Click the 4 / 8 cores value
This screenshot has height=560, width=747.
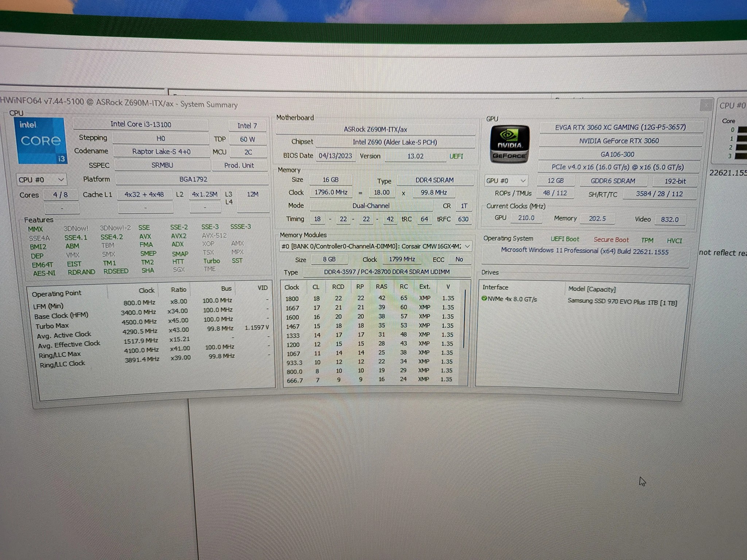pos(60,195)
